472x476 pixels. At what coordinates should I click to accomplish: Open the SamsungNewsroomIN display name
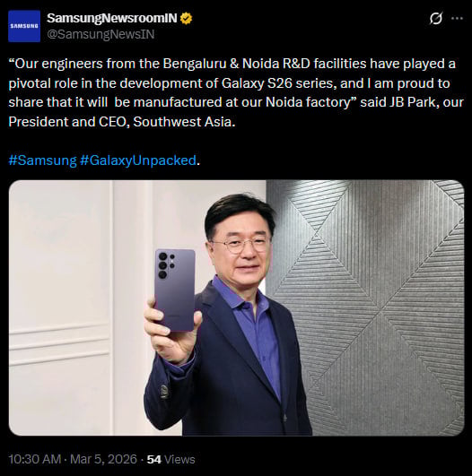(x=112, y=18)
